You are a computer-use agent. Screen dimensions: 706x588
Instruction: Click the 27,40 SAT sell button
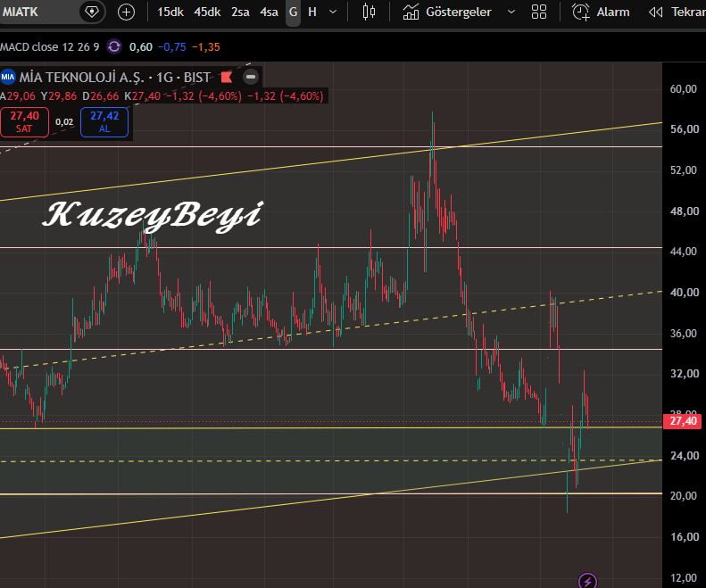[x=24, y=122]
